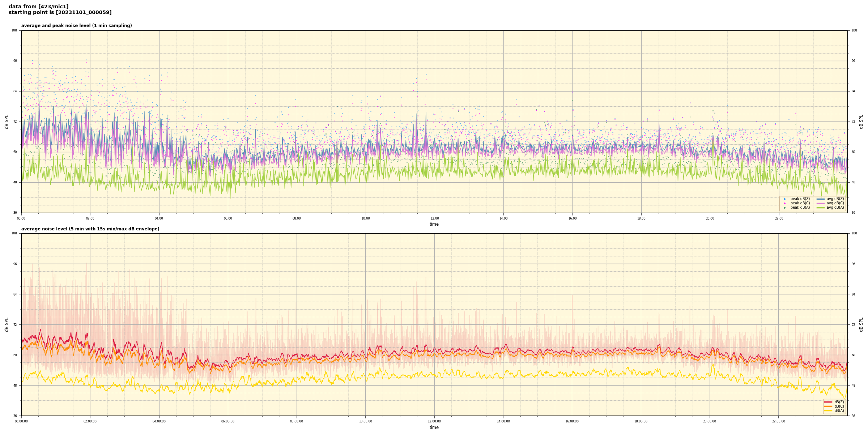Click the orange dB(C) line in bottom legend

828,406
